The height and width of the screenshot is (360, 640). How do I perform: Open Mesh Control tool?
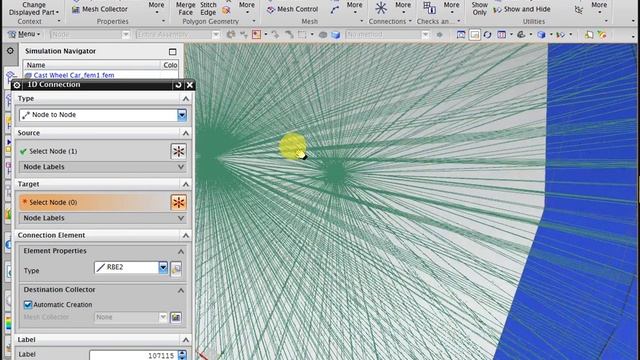[x=292, y=9]
